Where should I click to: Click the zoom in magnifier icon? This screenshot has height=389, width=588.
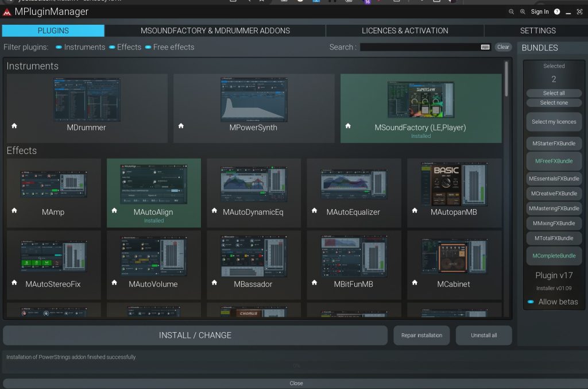click(523, 11)
